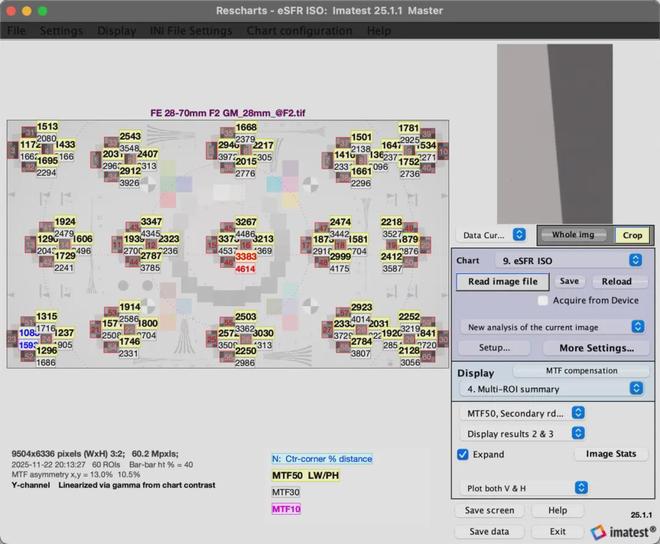Click the cyan color patch on chart
Image resolution: width=660 pixels, height=544 pixels.
pyautogui.click(x=274, y=184)
